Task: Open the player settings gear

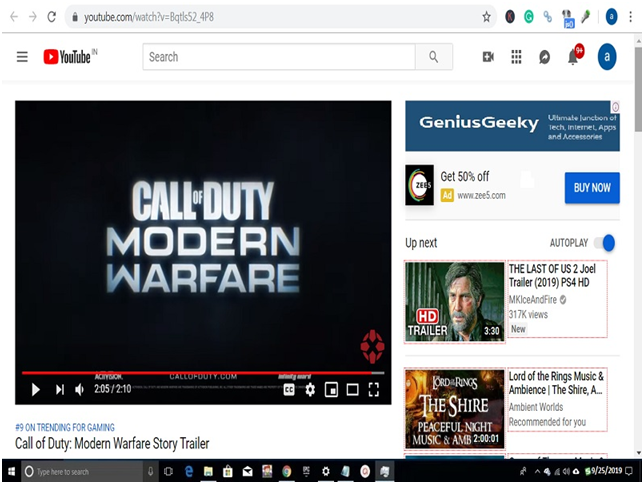Action: [310, 389]
